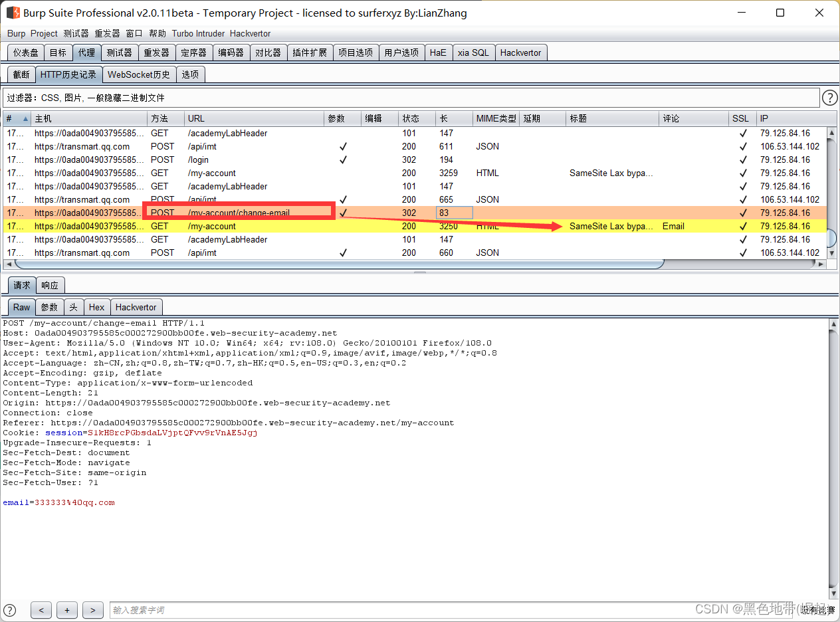
Task: Go to previous search match with the < button
Action: (41, 610)
